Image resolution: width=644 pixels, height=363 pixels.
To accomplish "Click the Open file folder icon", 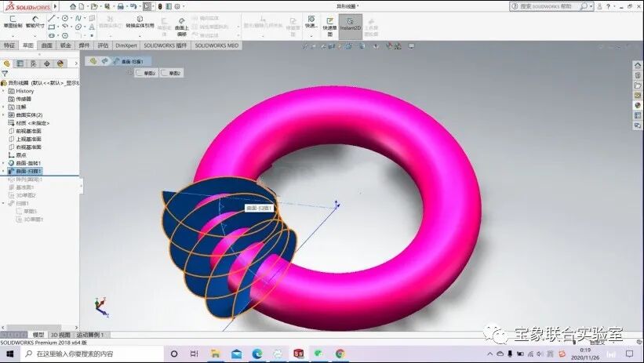I will point(94,6).
